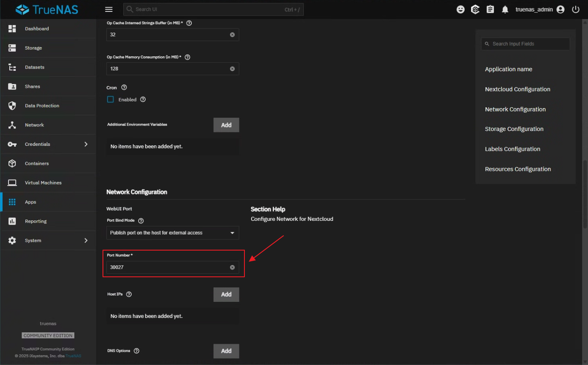The width and height of the screenshot is (588, 365).
Task: Open the Data Protection menu item
Action: pyautogui.click(x=48, y=106)
